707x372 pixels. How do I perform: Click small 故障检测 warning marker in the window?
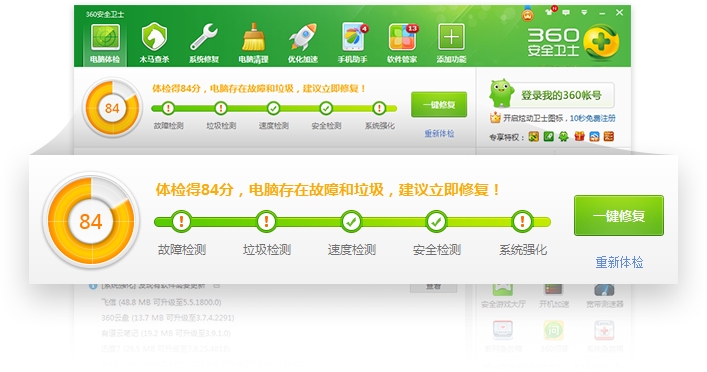(168, 108)
